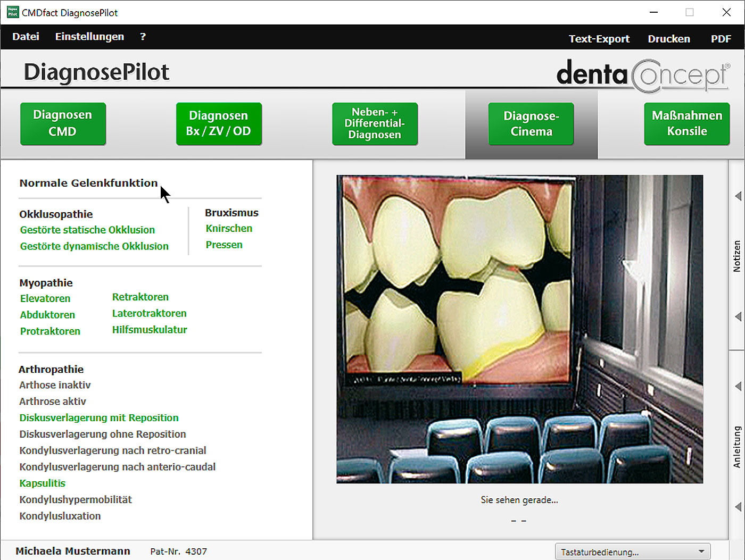Click Arthrose aktiv entry
745x560 pixels.
click(53, 402)
